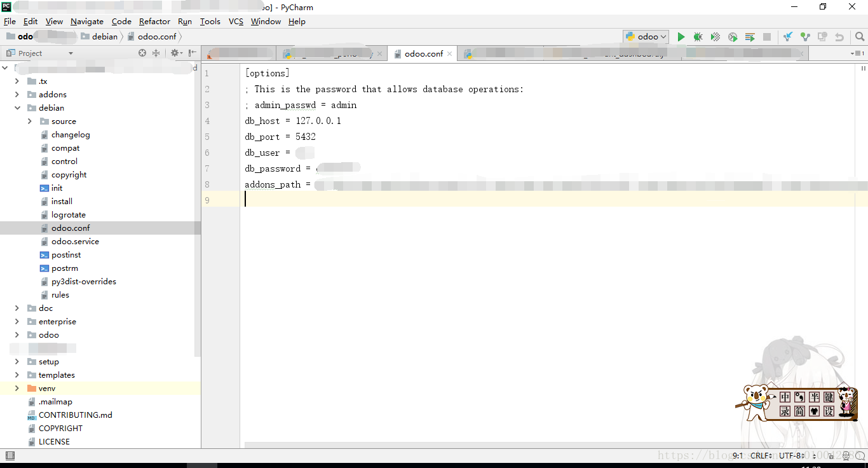Expand the setup folder
This screenshot has width=868, height=468.
pos(17,362)
